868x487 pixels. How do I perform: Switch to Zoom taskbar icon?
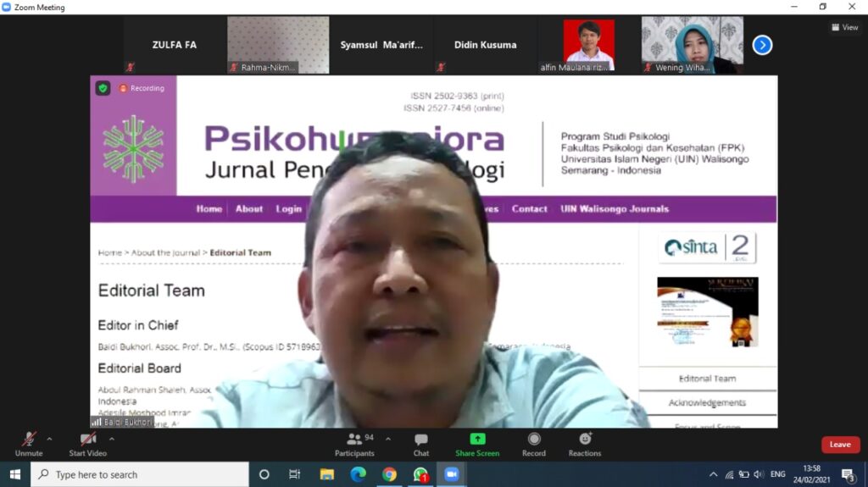pyautogui.click(x=452, y=474)
